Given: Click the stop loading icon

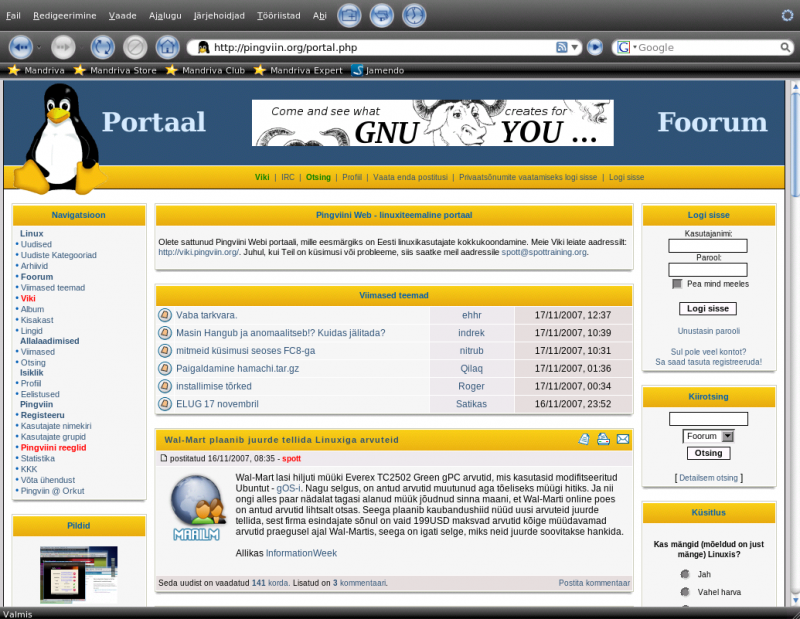Looking at the screenshot, I should pyautogui.click(x=135, y=47).
